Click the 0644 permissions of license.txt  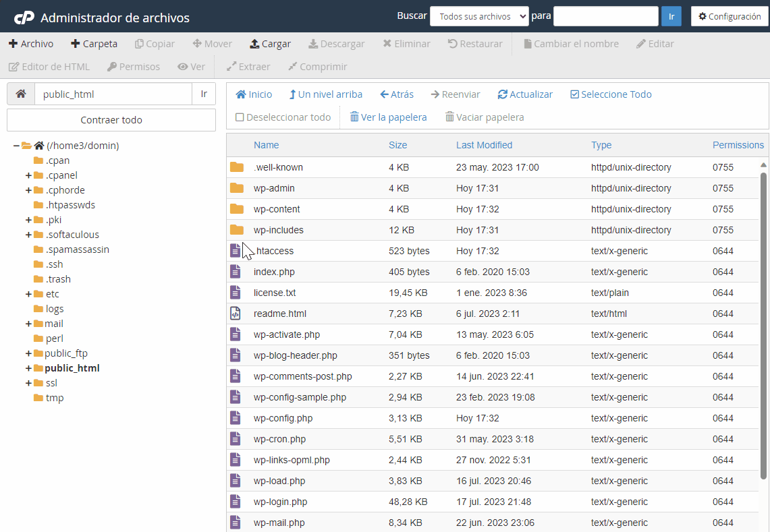click(723, 293)
